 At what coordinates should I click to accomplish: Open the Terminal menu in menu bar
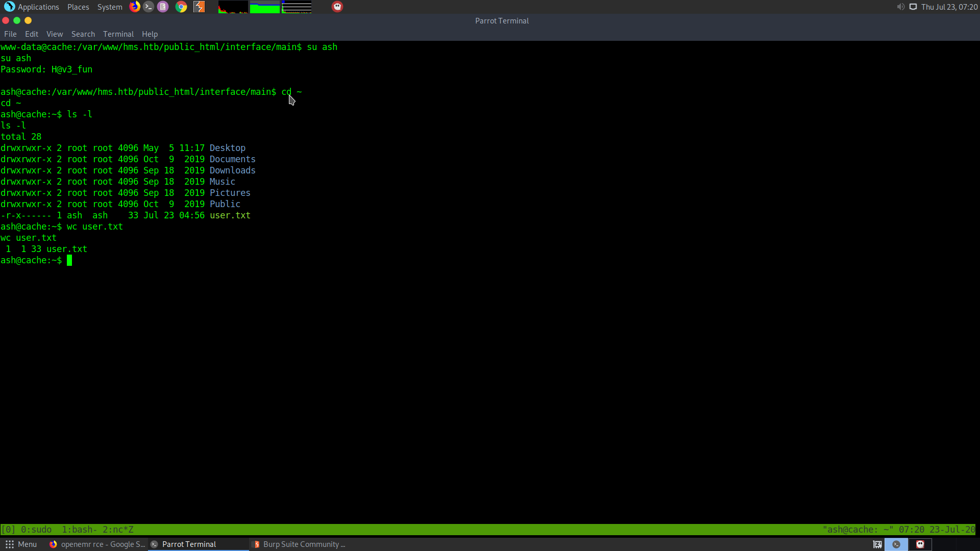[x=118, y=34]
